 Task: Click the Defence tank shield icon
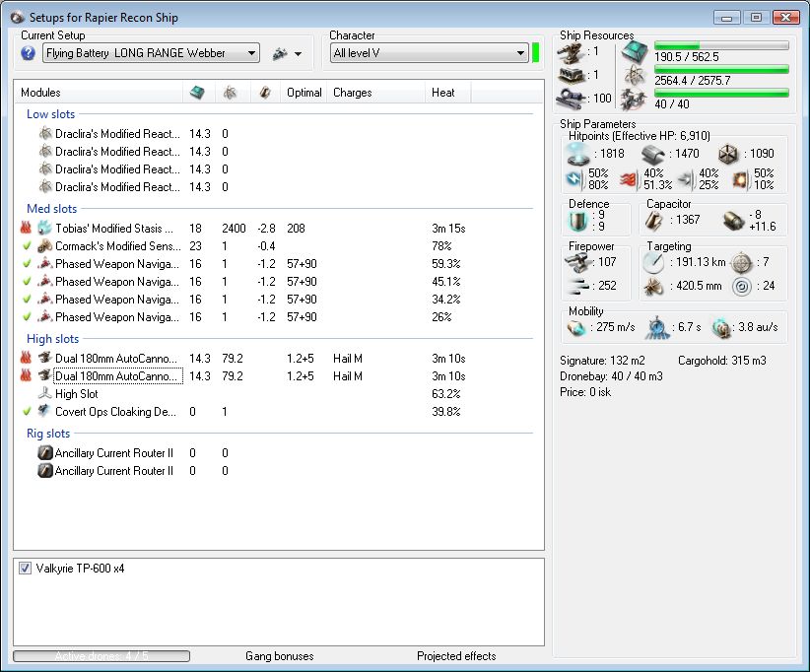tap(578, 221)
